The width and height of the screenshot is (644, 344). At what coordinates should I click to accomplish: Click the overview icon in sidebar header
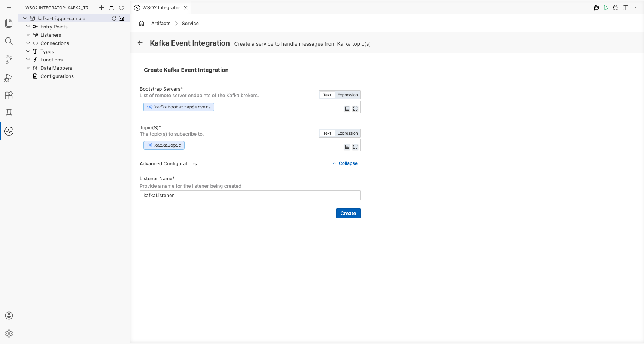(112, 8)
